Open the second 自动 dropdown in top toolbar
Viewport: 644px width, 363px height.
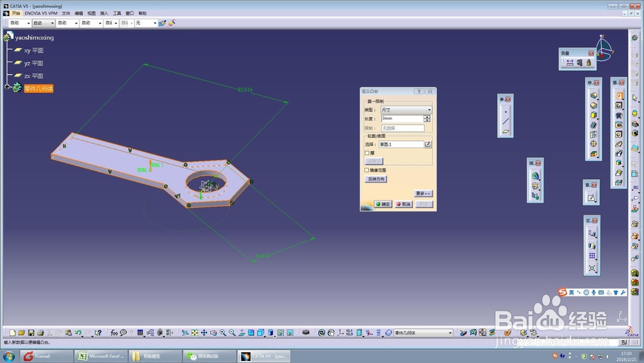point(44,23)
